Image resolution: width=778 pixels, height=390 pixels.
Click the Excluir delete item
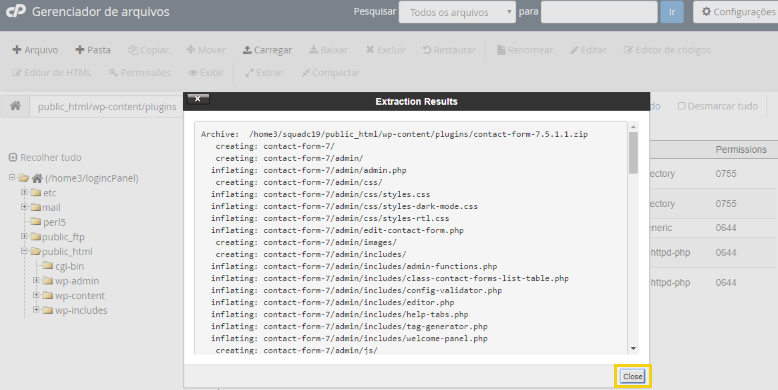[x=386, y=50]
